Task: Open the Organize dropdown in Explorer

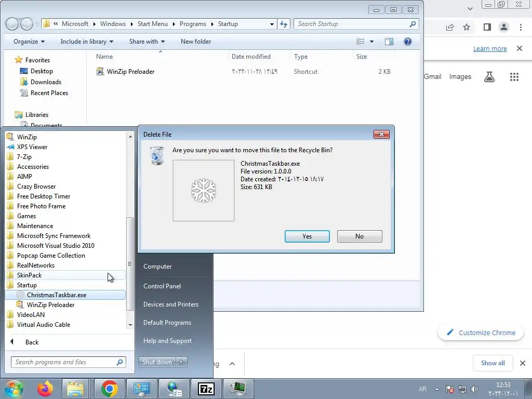Action: click(x=29, y=42)
